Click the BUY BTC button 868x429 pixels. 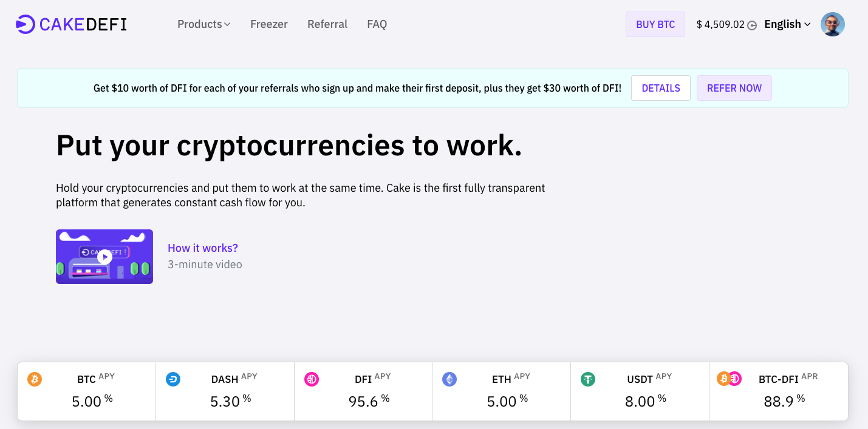click(655, 24)
